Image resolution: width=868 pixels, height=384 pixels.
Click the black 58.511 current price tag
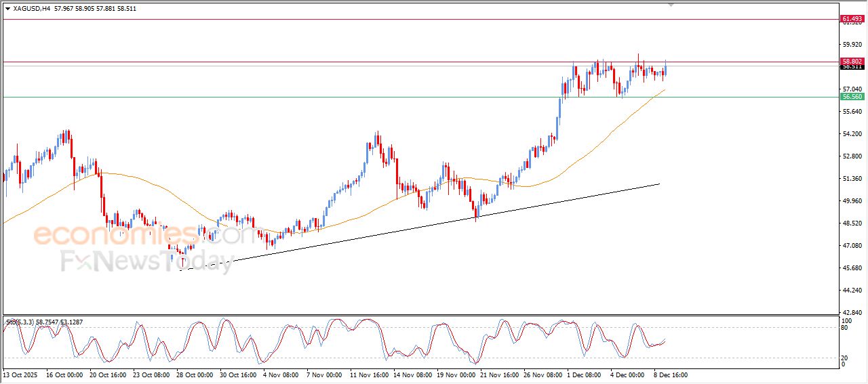pyautogui.click(x=852, y=67)
